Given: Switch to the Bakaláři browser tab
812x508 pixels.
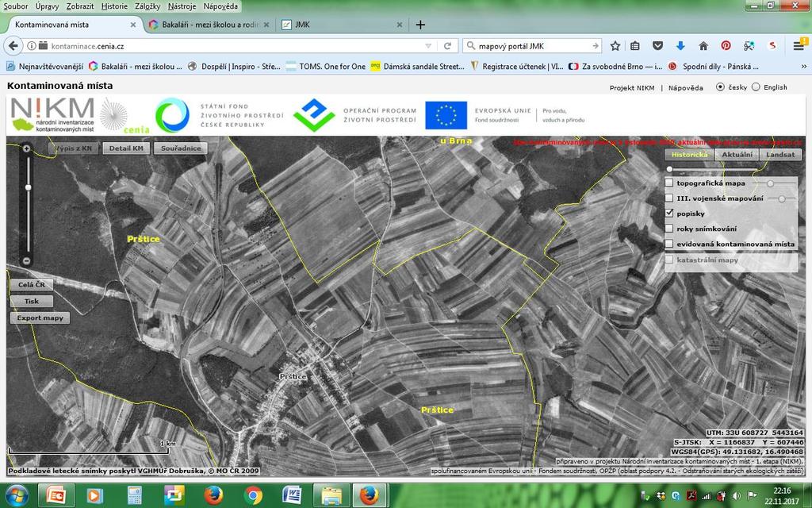Looking at the screenshot, I should point(209,25).
